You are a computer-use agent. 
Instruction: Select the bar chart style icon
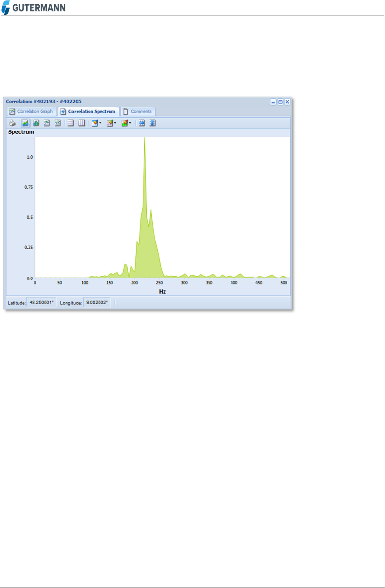point(36,123)
